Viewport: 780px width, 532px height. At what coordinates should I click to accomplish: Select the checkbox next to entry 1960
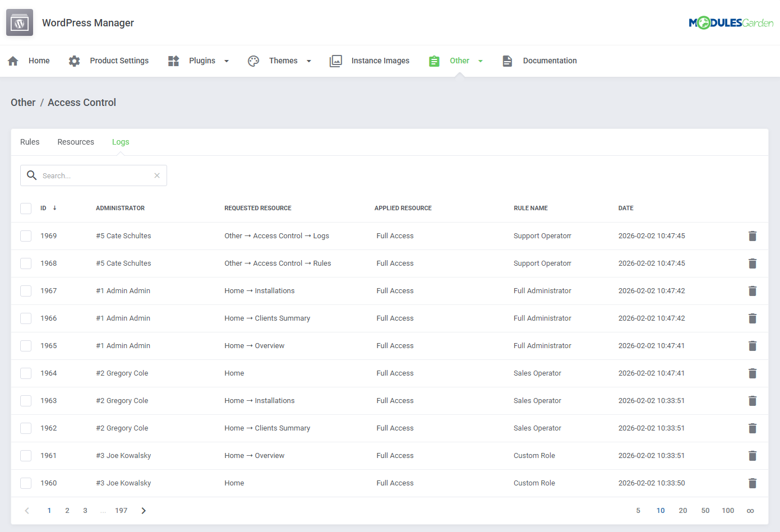pos(26,483)
